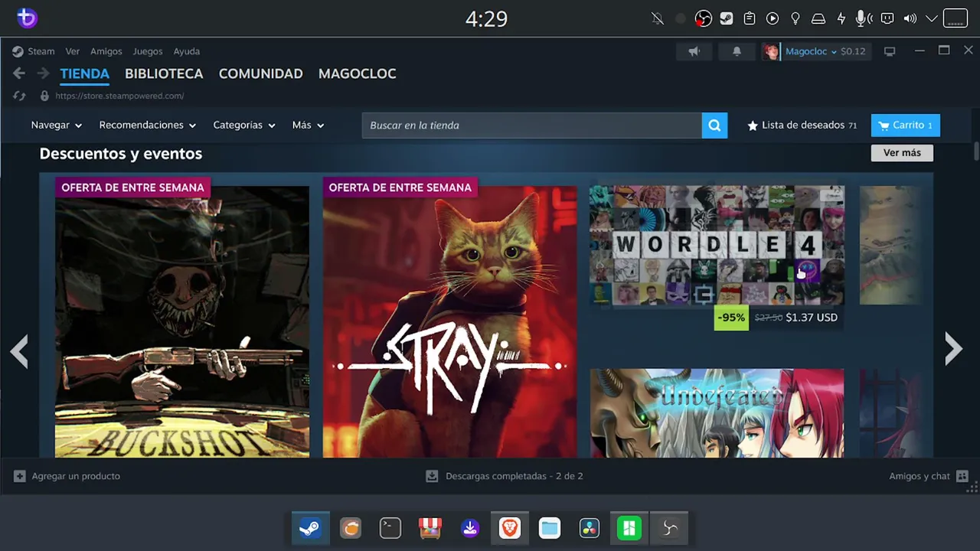Switch Steam to Big Picture mode
Screen dimensions: 980x551
click(890, 51)
